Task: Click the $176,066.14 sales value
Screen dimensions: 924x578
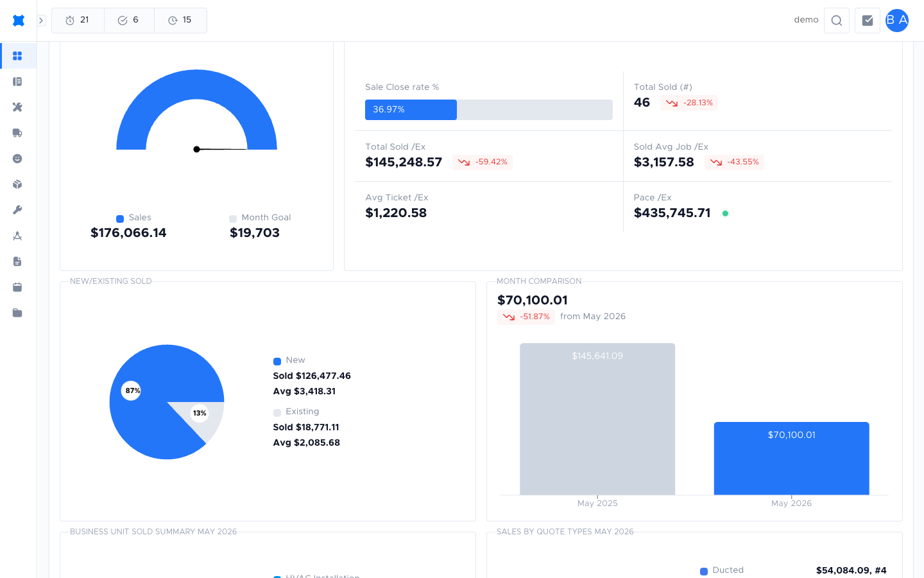Action: [x=128, y=233]
